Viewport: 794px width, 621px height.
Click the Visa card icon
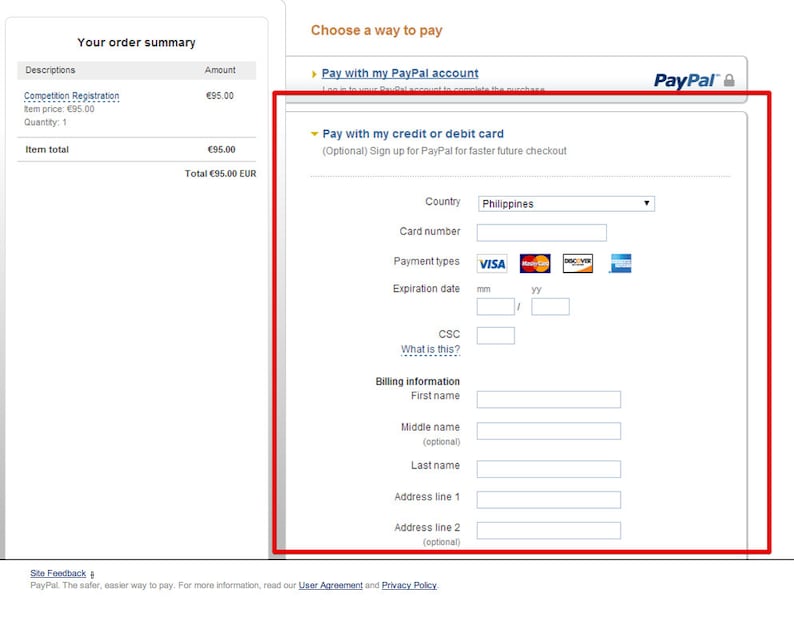coord(492,264)
